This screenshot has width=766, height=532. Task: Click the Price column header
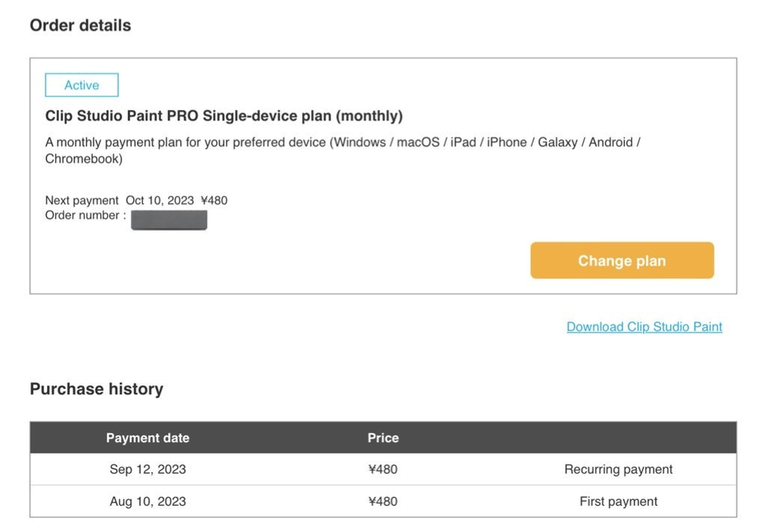(x=383, y=438)
